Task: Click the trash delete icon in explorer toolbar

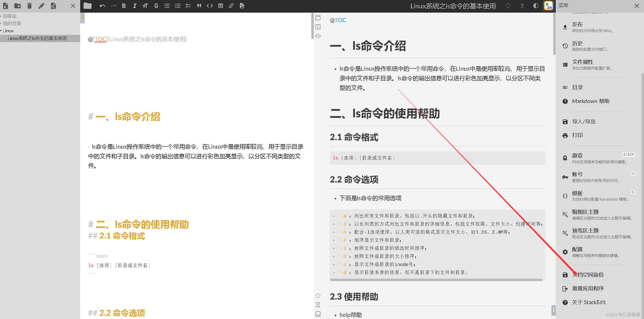Action: (30, 6)
